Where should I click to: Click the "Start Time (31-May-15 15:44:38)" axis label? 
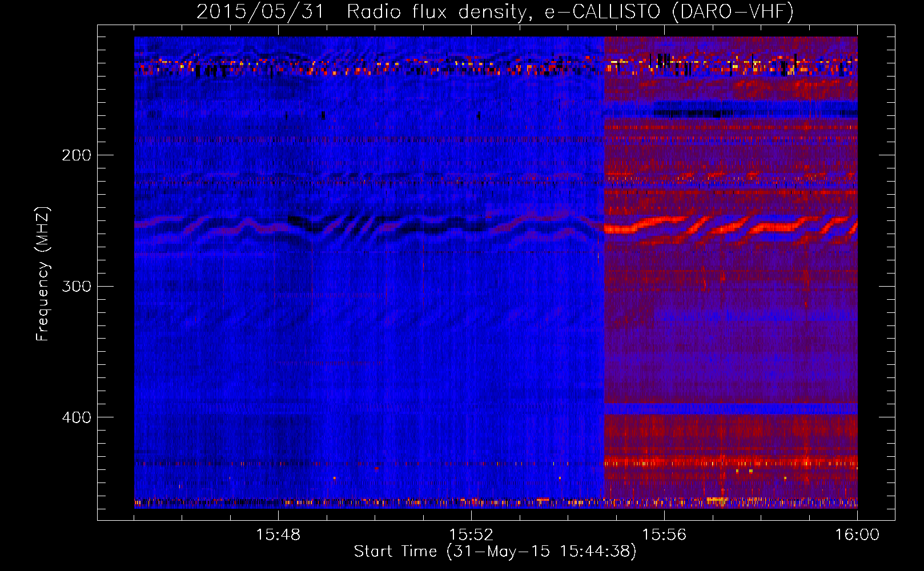495,552
